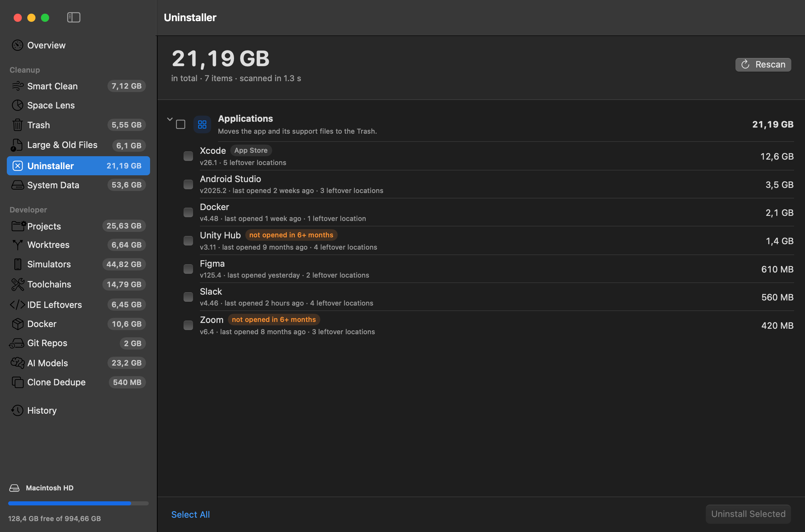Open Smart Clean section
The image size is (805, 532).
click(78, 86)
